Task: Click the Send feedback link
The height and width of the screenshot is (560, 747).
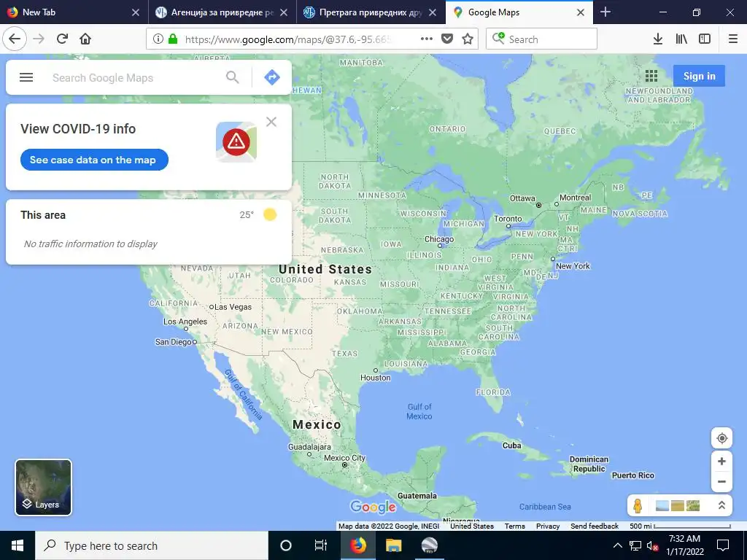Action: pos(595,526)
